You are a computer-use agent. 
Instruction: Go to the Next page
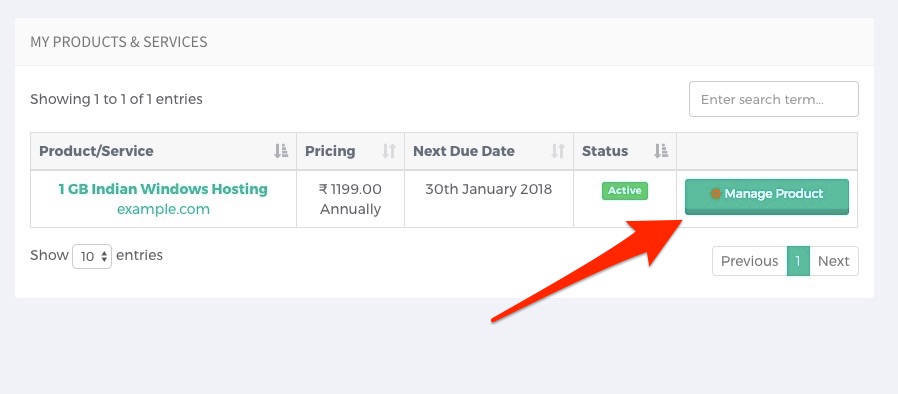tap(833, 261)
